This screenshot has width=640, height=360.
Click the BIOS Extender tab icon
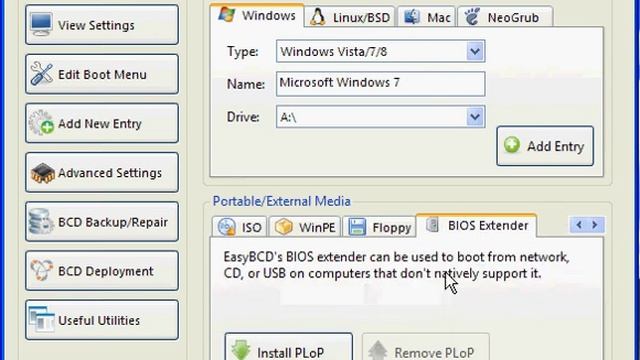pyautogui.click(x=432, y=225)
